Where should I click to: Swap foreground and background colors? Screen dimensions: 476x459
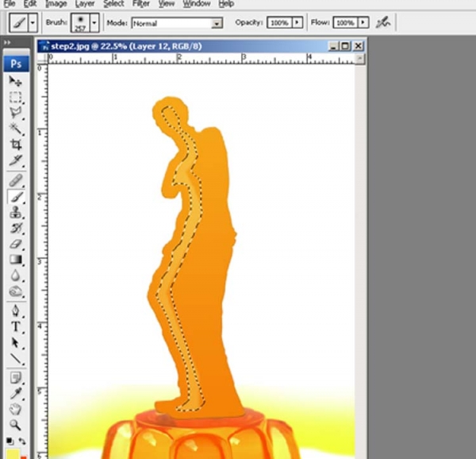(22, 441)
